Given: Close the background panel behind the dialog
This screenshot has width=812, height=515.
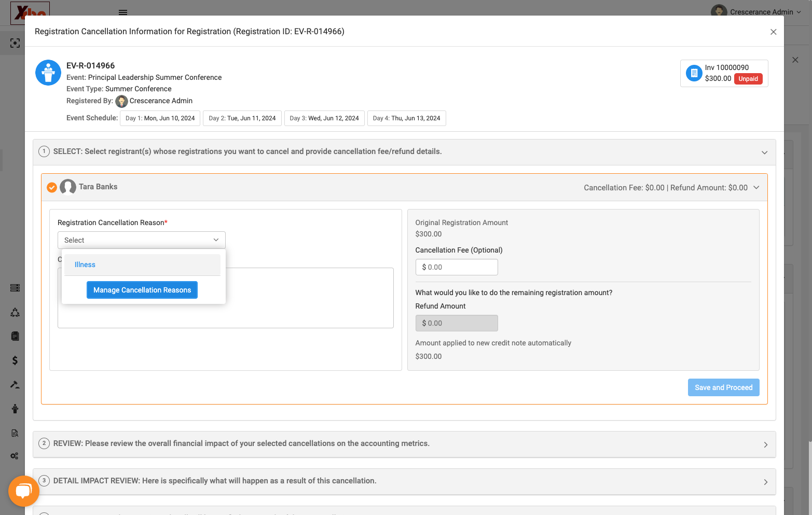Looking at the screenshot, I should (x=795, y=60).
